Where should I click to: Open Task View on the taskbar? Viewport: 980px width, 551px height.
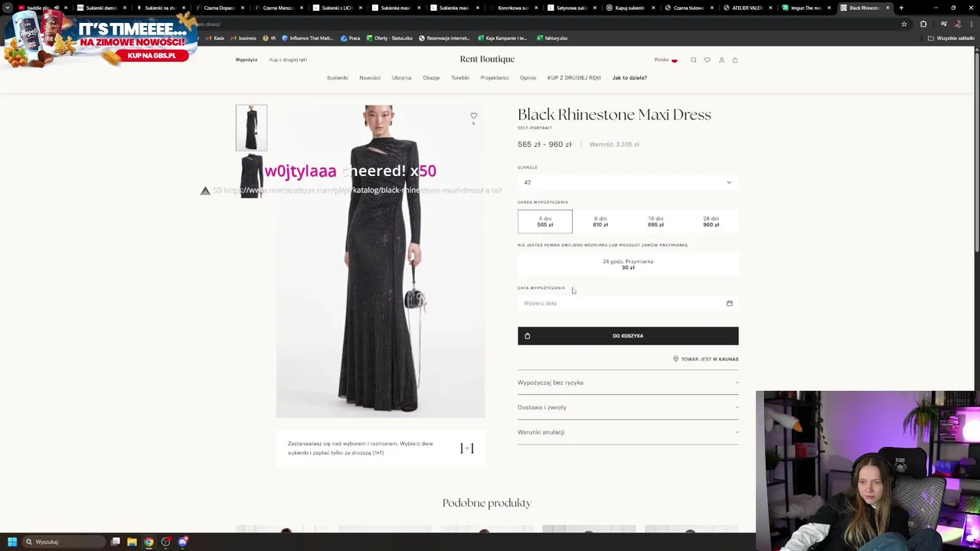(116, 542)
